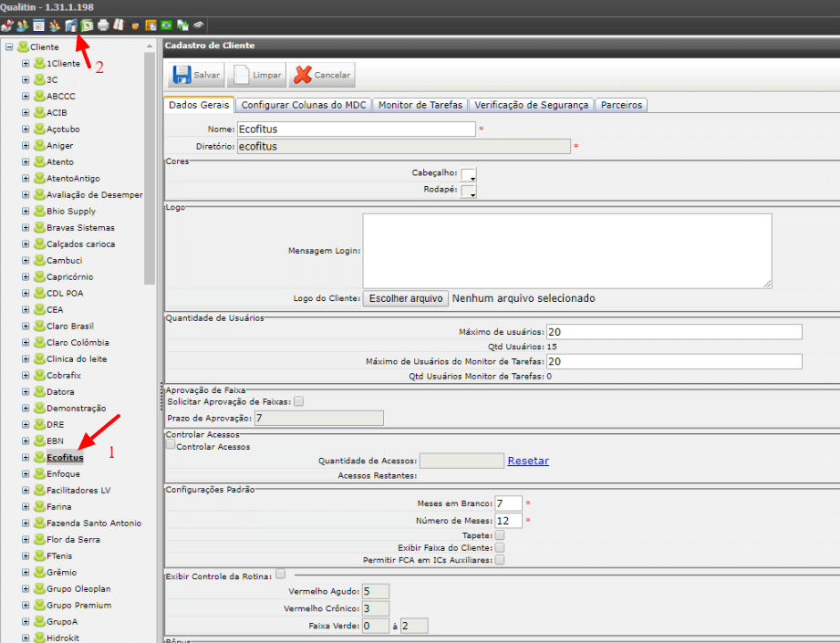
Task: Click the Brazil flag language icon
Action: click(167, 25)
